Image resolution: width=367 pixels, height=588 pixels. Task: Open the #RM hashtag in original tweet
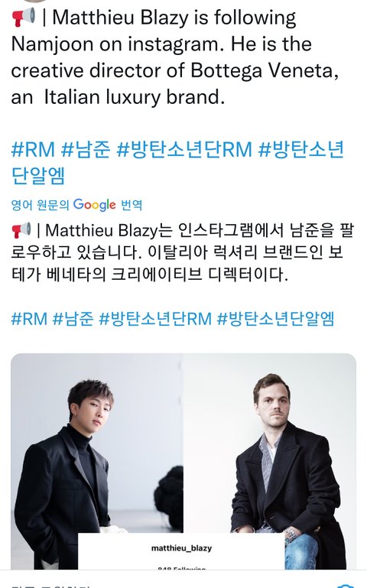(33, 149)
